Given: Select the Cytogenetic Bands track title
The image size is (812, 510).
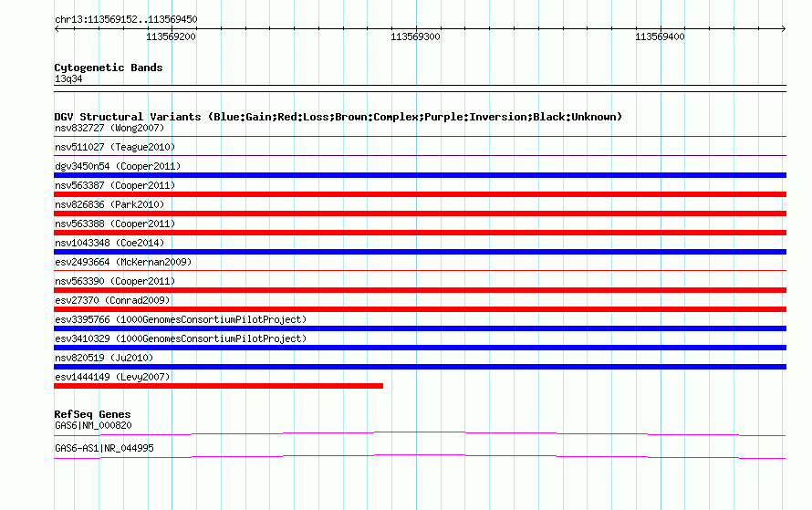Looking at the screenshot, I should click(x=109, y=68).
